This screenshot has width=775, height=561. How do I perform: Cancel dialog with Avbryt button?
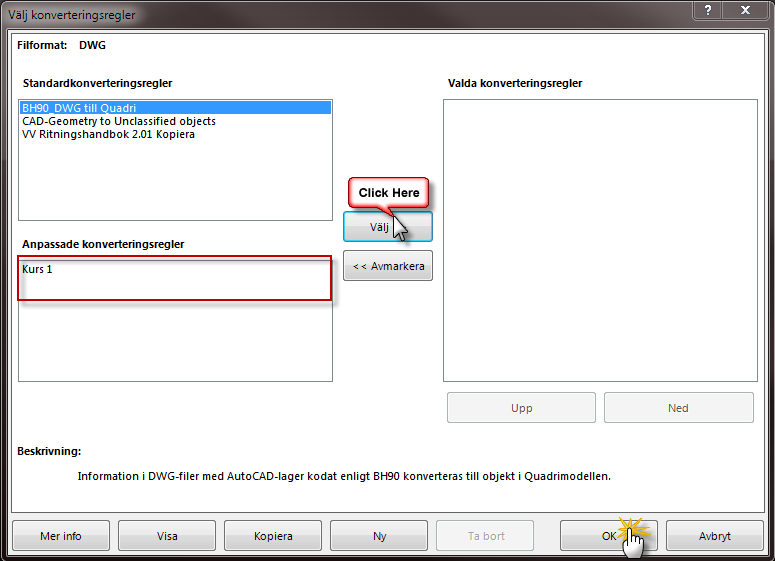click(715, 536)
